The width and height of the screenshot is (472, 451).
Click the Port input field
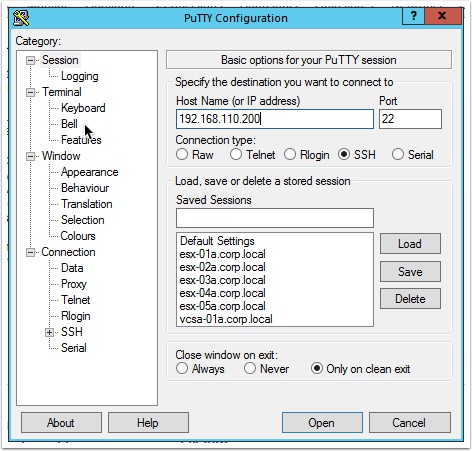coord(410,119)
